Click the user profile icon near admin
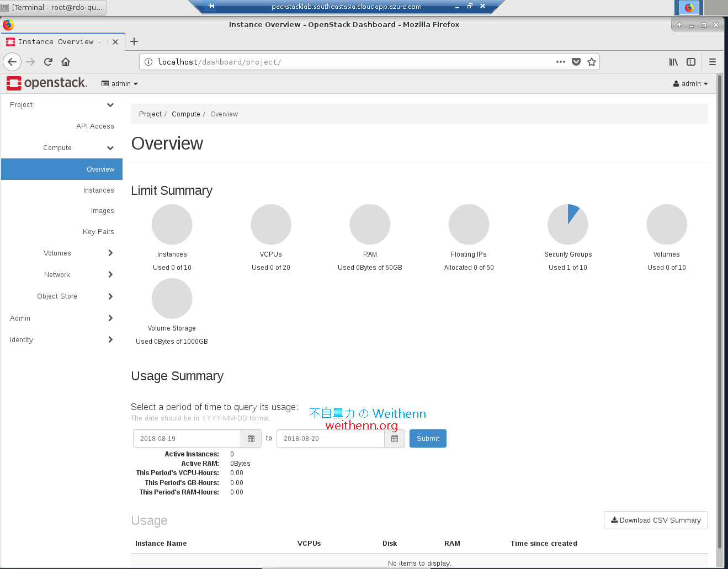Viewport: 728px width, 569px height. (676, 83)
